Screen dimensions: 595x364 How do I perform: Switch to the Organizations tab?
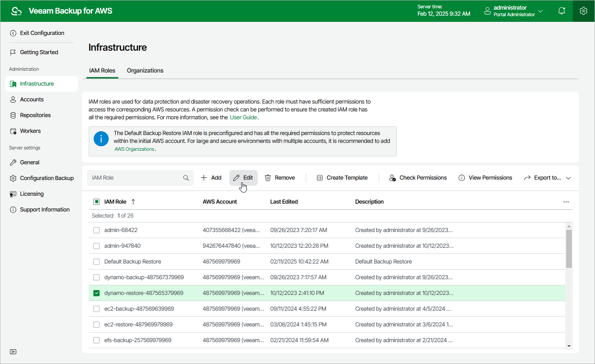click(x=145, y=70)
